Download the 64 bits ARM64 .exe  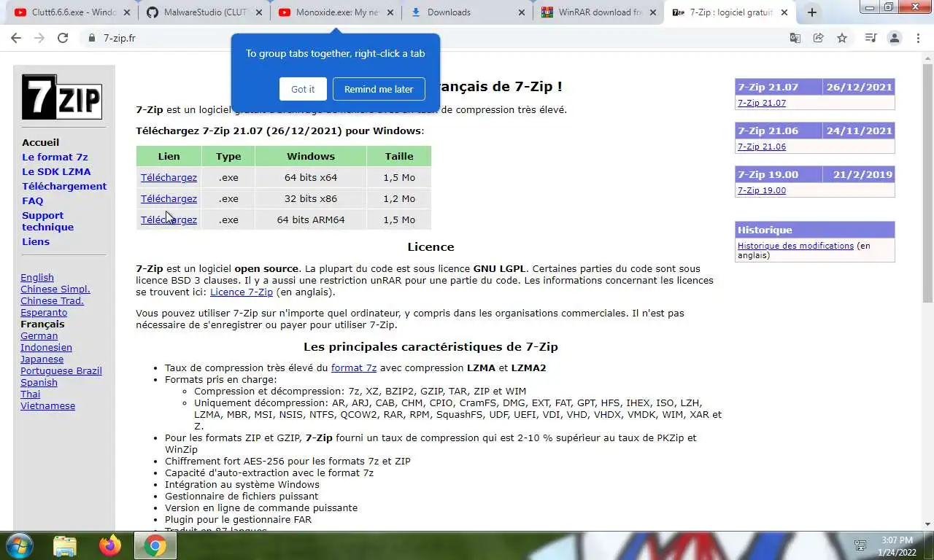tap(169, 219)
